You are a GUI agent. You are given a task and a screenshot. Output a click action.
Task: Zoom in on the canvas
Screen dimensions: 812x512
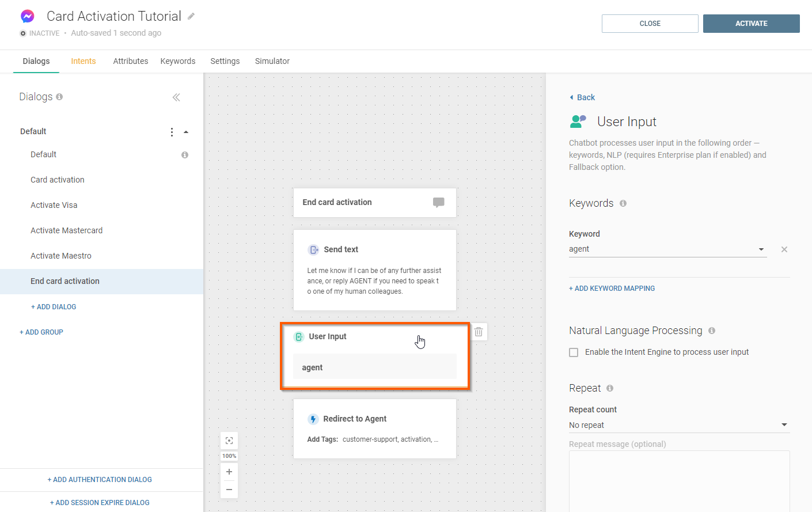pyautogui.click(x=229, y=472)
